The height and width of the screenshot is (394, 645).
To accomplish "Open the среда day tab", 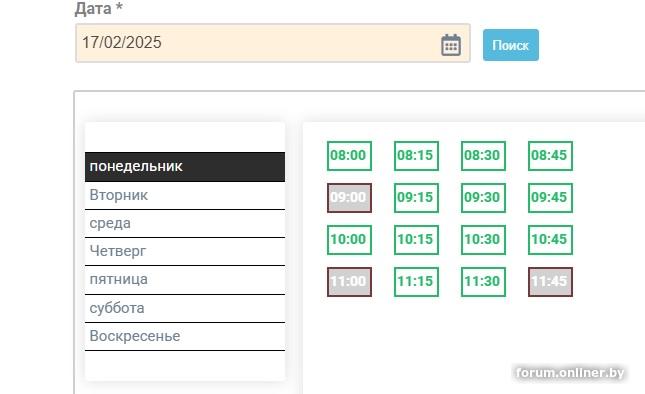I will point(185,224).
